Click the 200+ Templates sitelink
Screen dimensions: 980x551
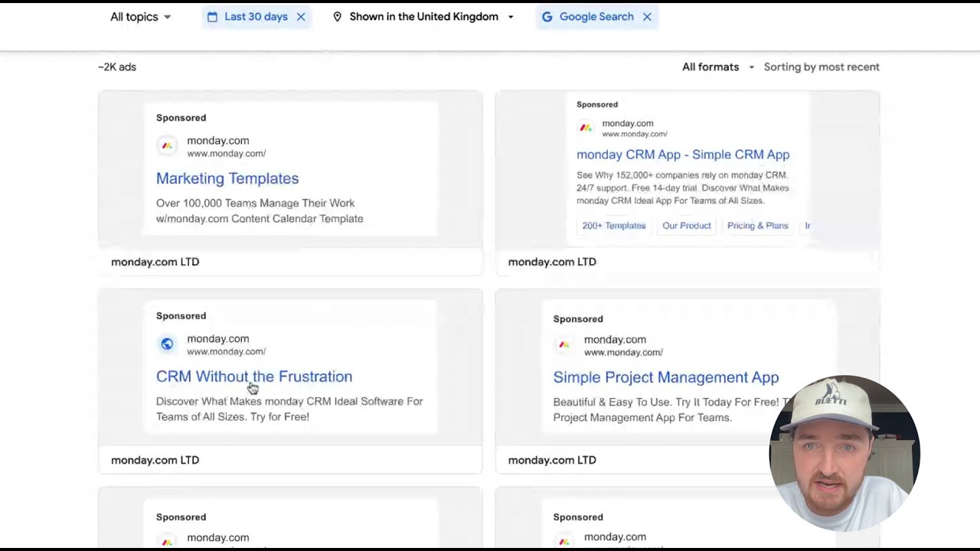click(x=614, y=226)
